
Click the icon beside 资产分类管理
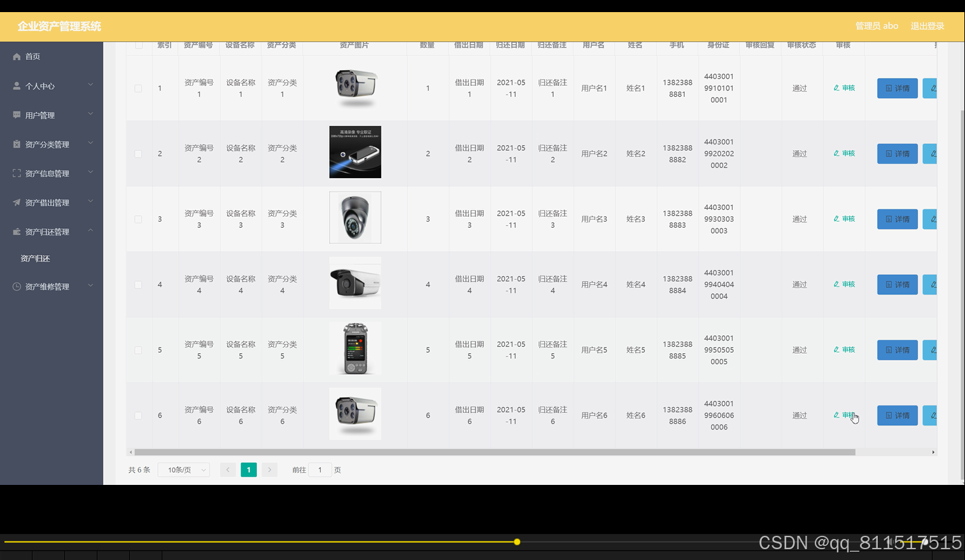click(x=17, y=144)
